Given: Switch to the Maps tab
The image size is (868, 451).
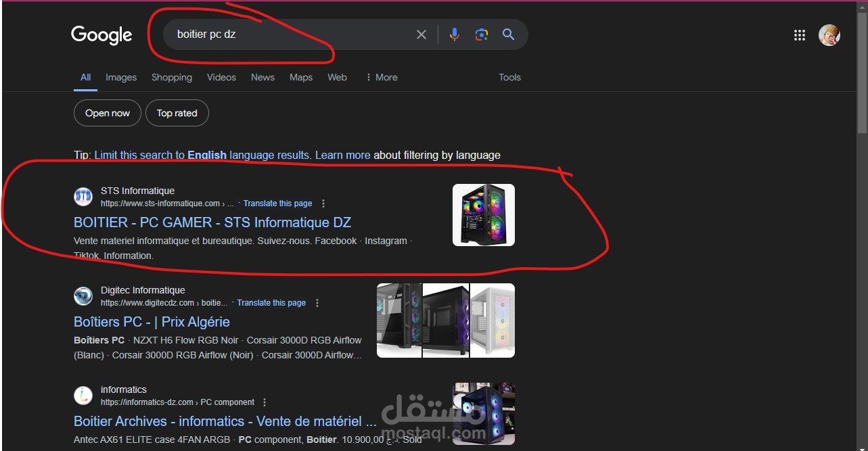Looking at the screenshot, I should coord(301,78).
